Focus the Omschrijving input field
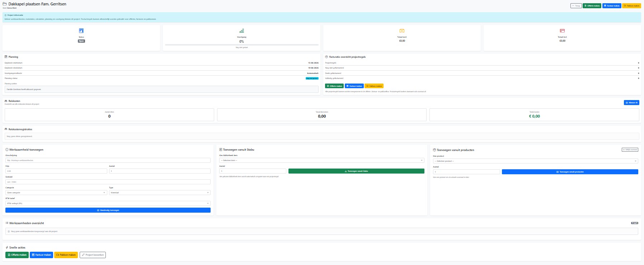The width and height of the screenshot is (644, 265). point(108,160)
